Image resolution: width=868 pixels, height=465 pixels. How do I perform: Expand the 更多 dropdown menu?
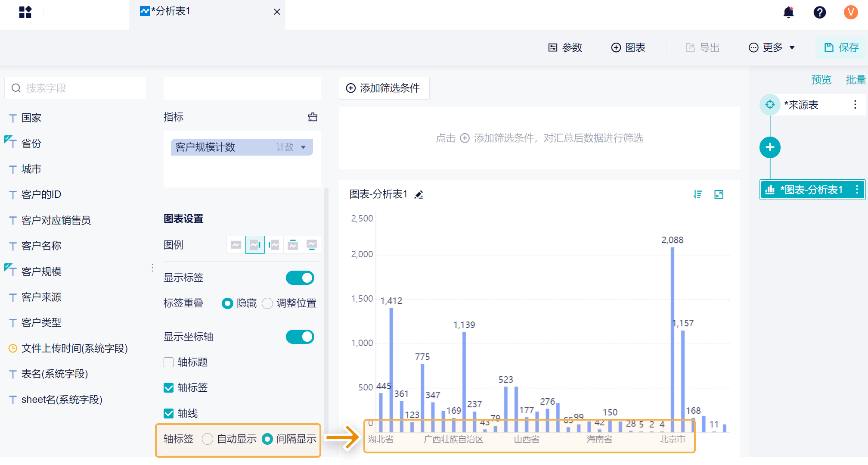pyautogui.click(x=772, y=47)
